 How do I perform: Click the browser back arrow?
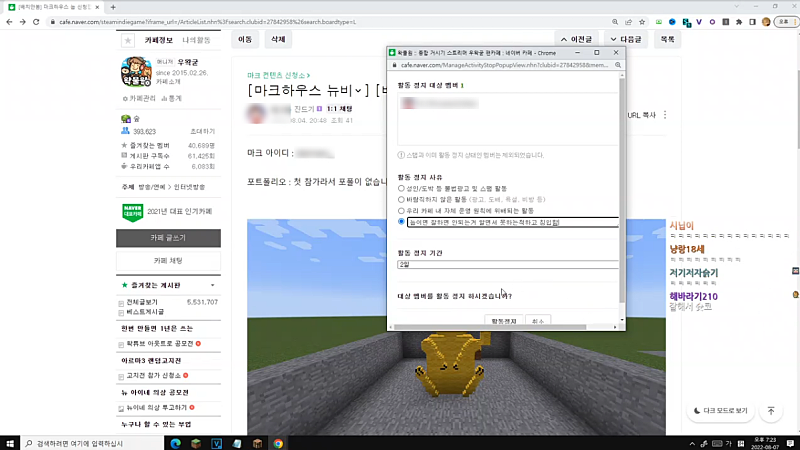pyautogui.click(x=9, y=22)
